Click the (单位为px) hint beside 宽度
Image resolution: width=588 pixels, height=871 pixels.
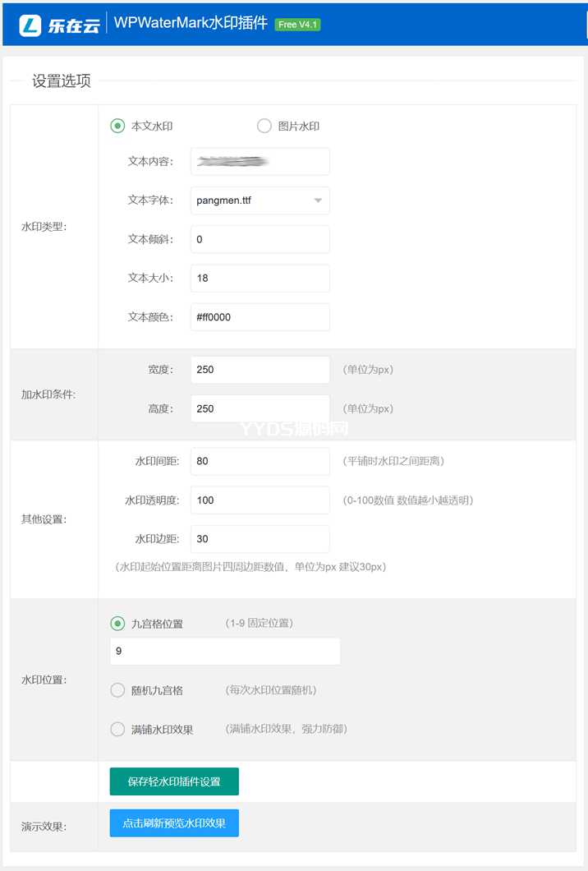point(368,370)
